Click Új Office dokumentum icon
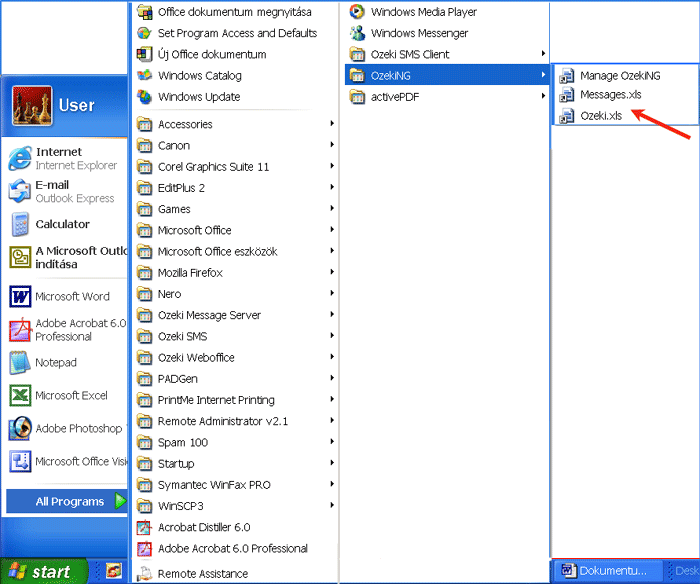This screenshot has height=584, width=700. click(144, 54)
